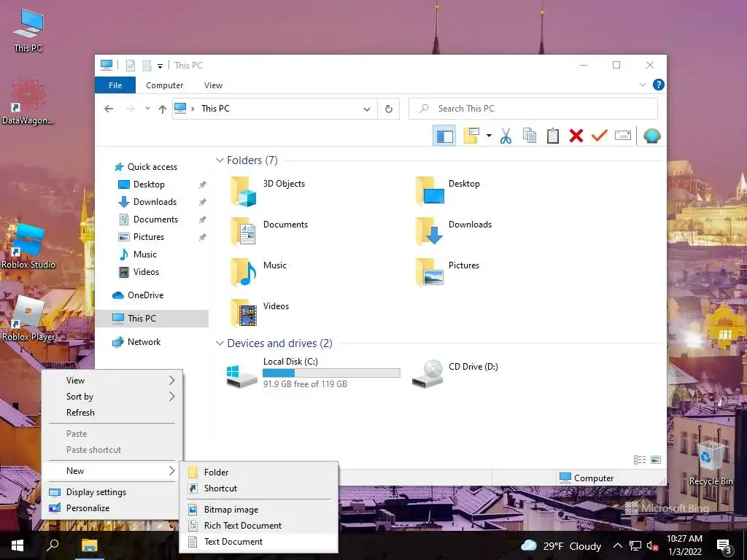
Task: Open the address bar history dropdown
Action: pos(366,109)
